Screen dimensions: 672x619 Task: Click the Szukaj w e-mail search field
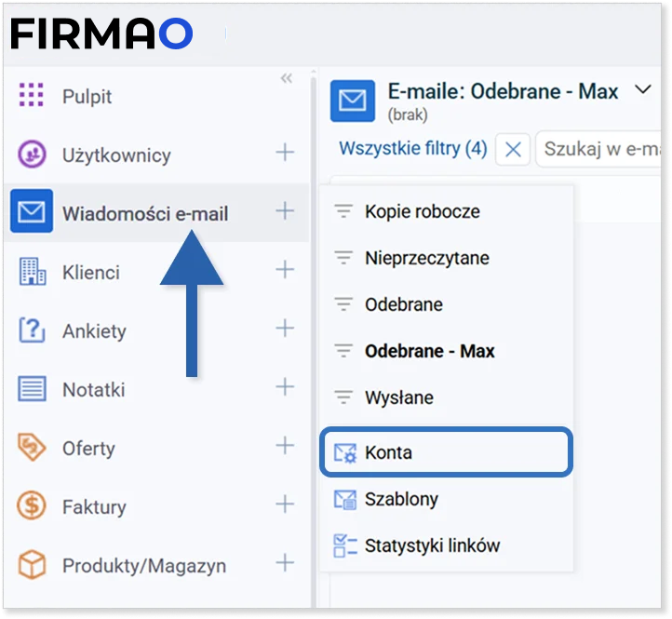600,149
